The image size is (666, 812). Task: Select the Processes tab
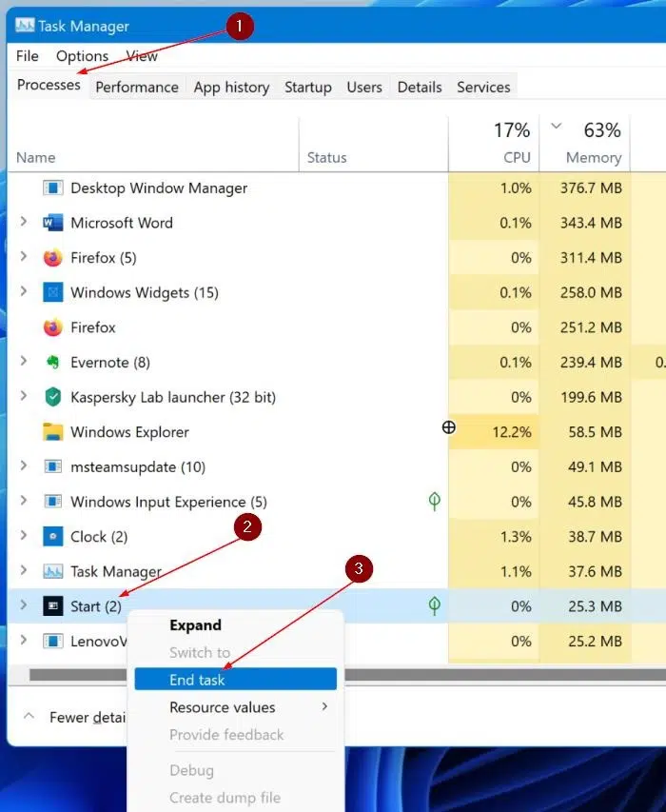click(49, 85)
